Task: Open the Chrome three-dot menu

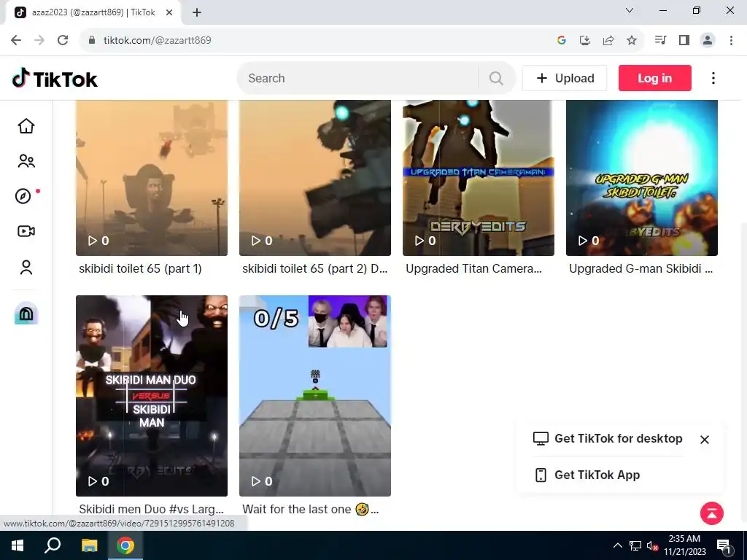Action: [731, 40]
